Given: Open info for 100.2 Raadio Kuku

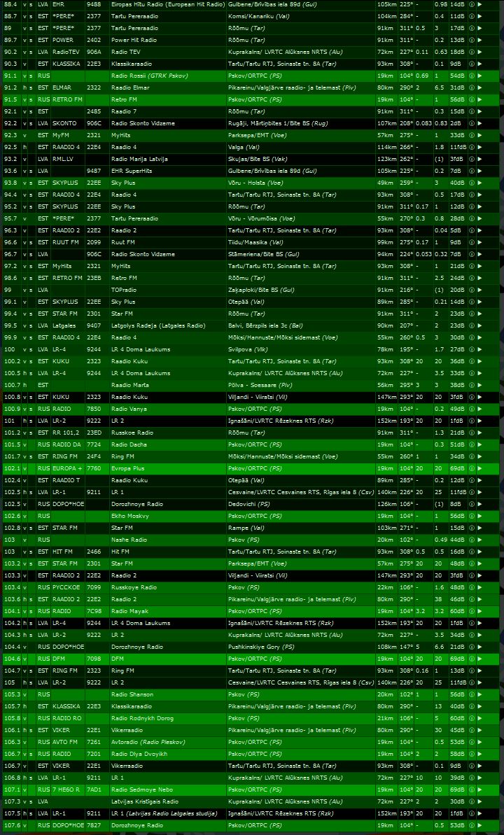Looking at the screenshot, I should 472,361.
